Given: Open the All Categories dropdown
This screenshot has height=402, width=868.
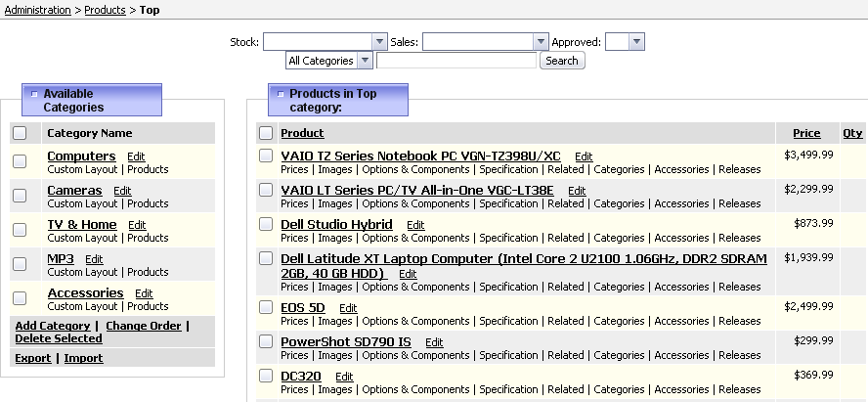Looking at the screenshot, I should pyautogui.click(x=329, y=61).
